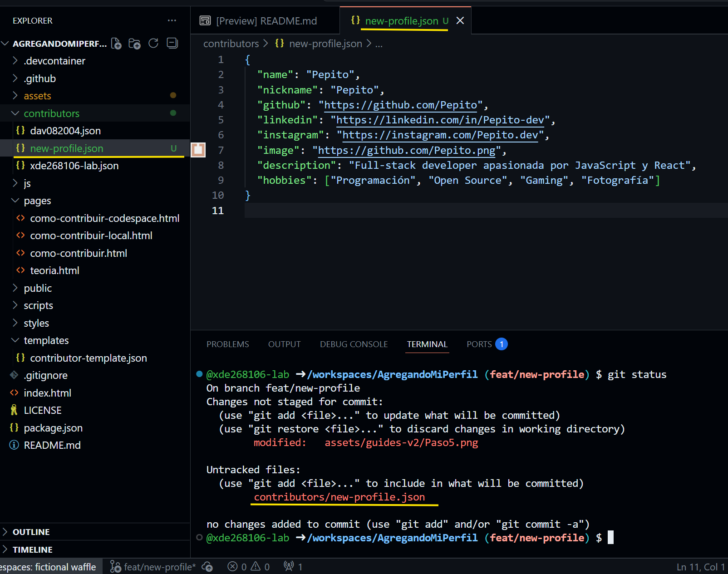Image resolution: width=728 pixels, height=574 pixels.
Task: Click the New File icon in Explorer toolbar
Action: tap(116, 44)
